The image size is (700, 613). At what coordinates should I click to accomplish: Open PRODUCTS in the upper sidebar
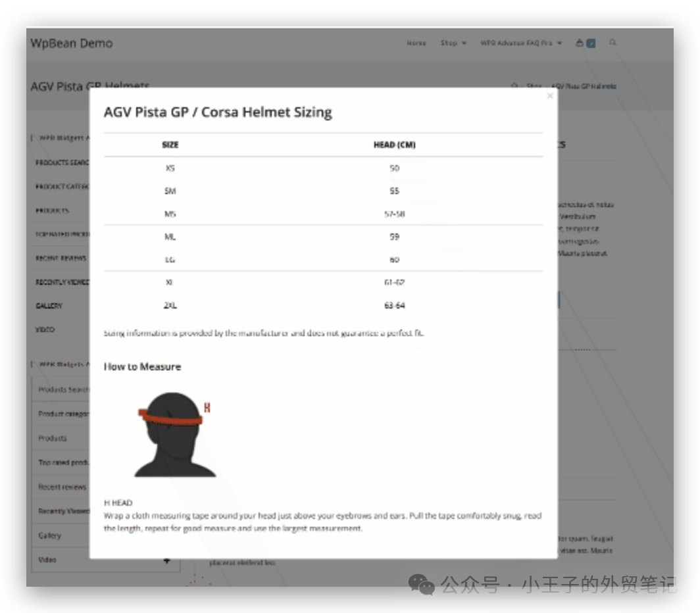[x=52, y=210]
